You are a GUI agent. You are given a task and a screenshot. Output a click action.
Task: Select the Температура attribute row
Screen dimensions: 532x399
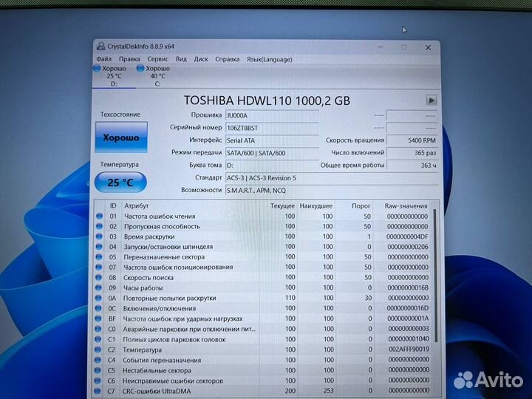263,349
